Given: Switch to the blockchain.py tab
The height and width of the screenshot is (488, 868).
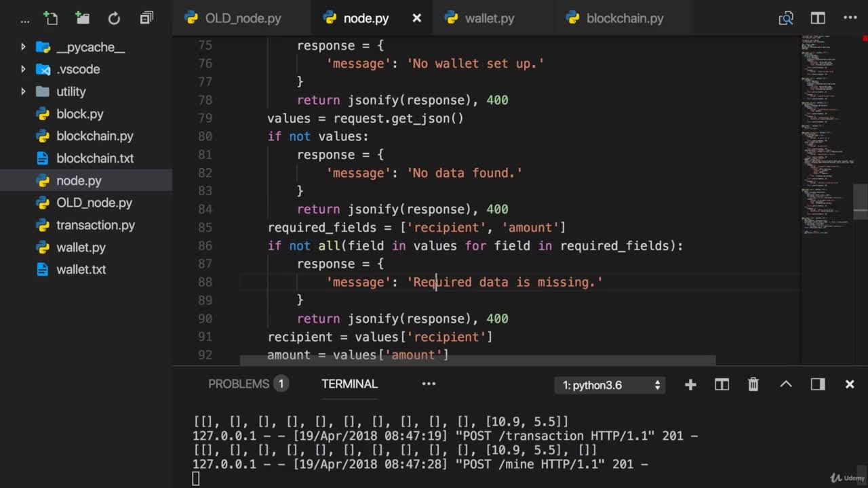Looking at the screenshot, I should click(624, 18).
